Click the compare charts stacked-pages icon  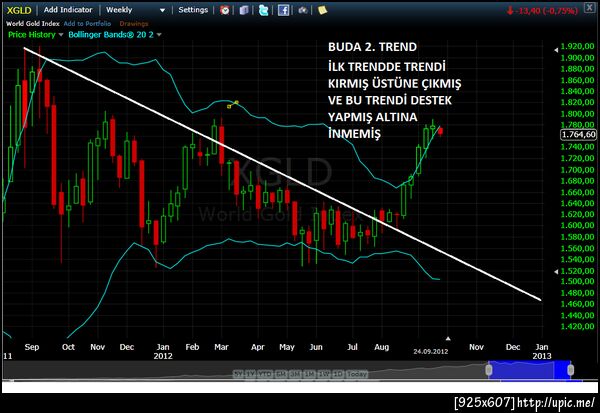click(244, 10)
